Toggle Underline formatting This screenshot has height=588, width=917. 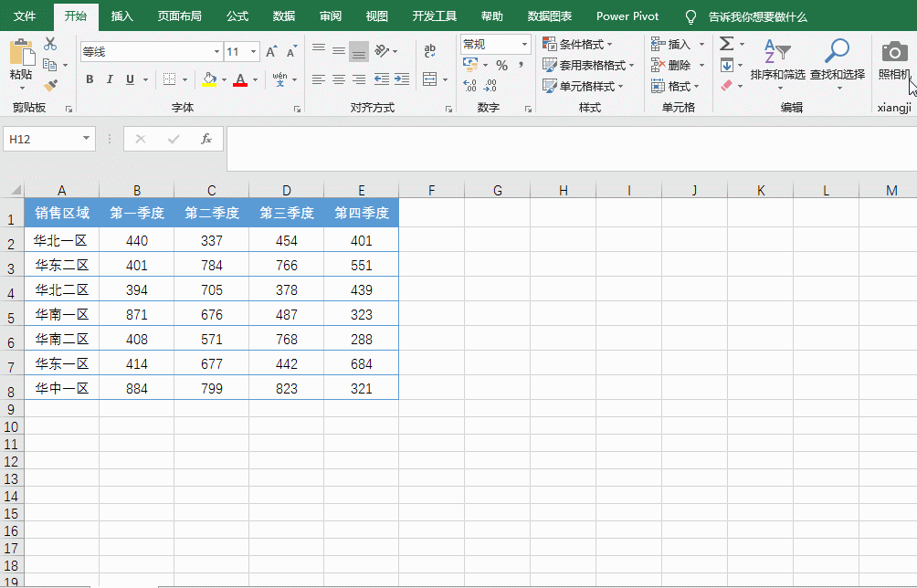pos(130,79)
